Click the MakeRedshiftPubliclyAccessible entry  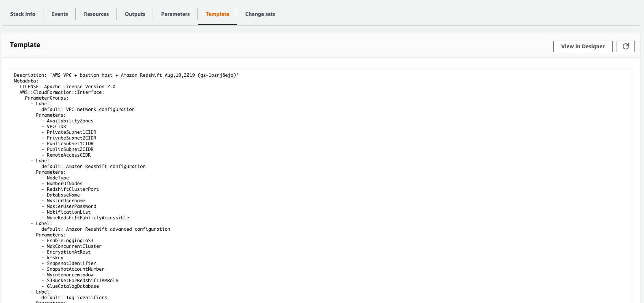(x=88, y=218)
